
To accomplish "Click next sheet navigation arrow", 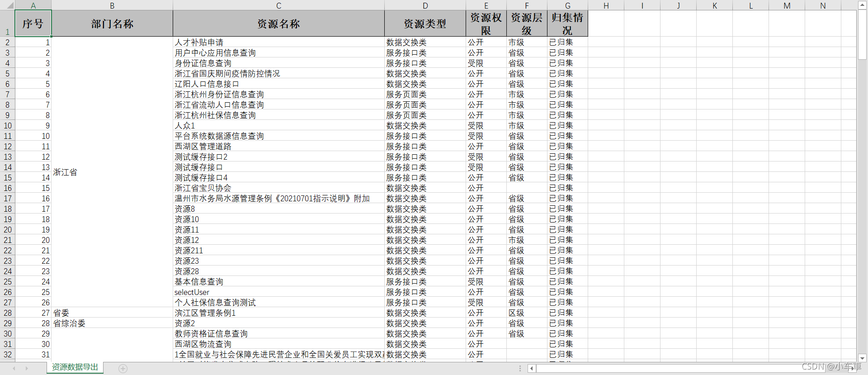I will [27, 368].
